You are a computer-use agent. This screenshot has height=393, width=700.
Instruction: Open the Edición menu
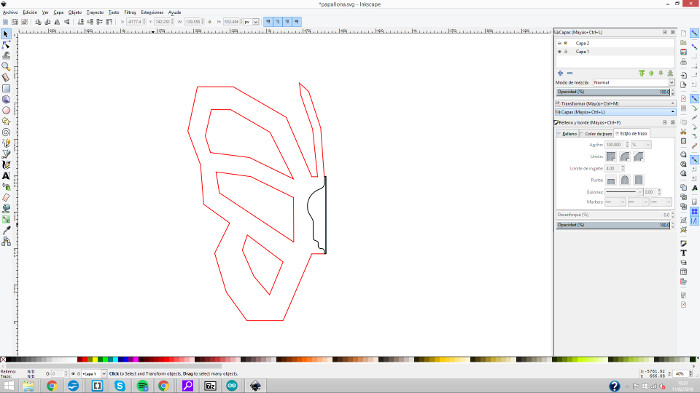pos(30,13)
